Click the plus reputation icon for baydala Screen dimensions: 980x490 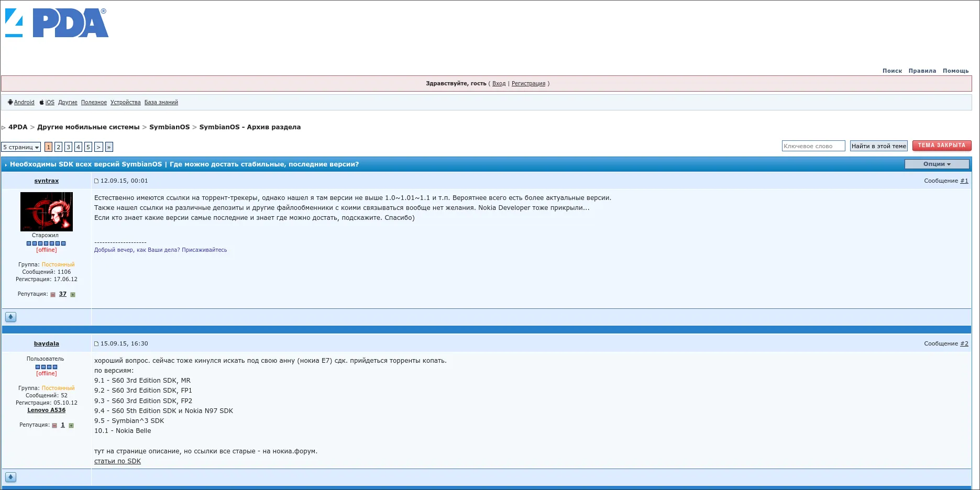(71, 426)
